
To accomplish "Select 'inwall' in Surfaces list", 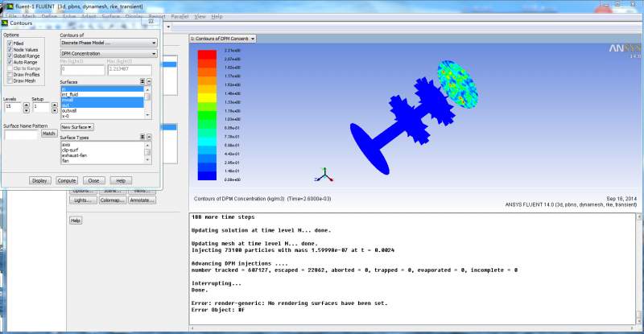I will point(102,100).
